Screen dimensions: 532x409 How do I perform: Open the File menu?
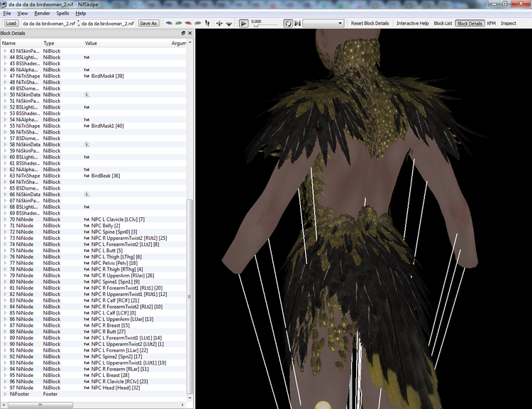coord(7,13)
